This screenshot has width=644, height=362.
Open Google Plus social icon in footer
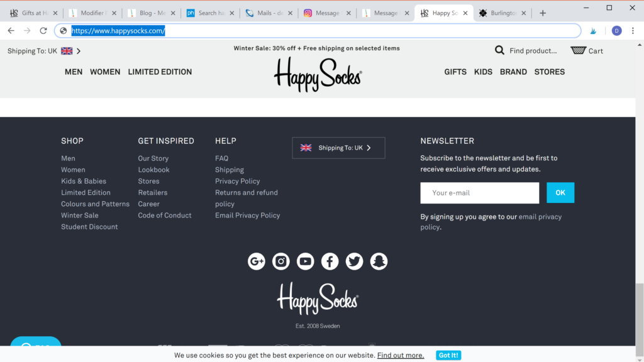point(257,261)
